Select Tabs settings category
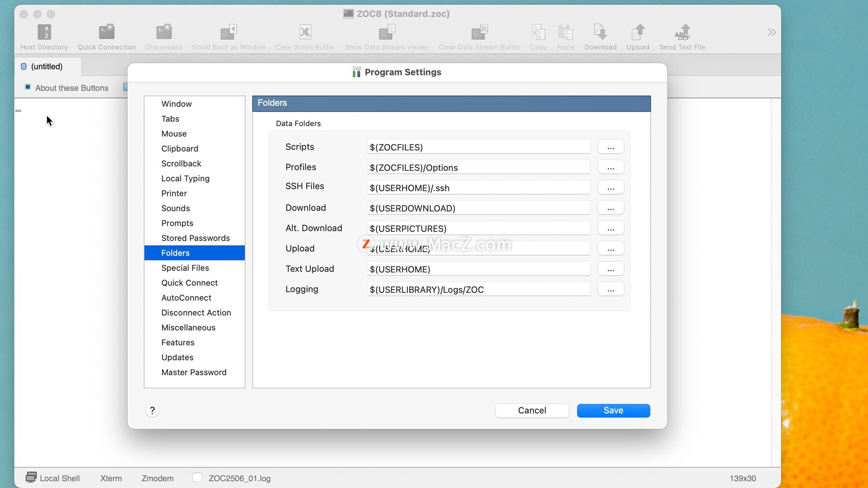 pyautogui.click(x=194, y=119)
